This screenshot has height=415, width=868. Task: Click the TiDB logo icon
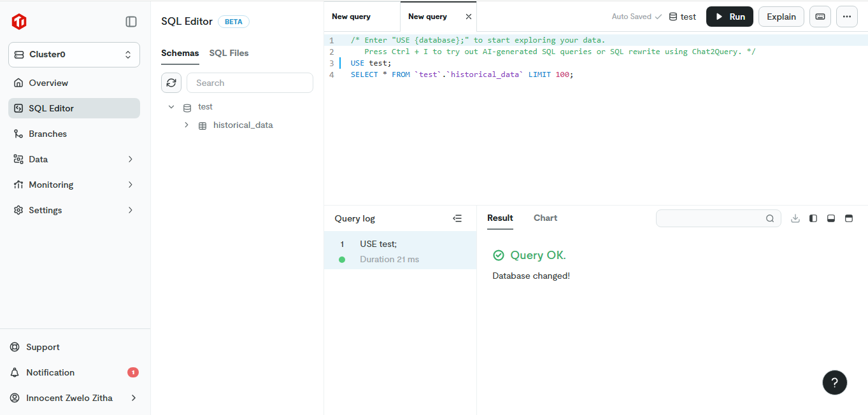pyautogui.click(x=19, y=22)
